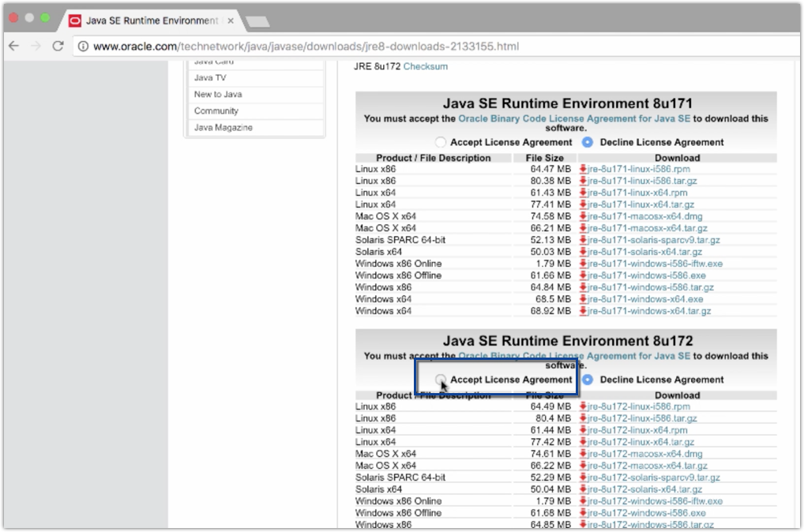Image resolution: width=804 pixels, height=532 pixels.
Task: Click download arrow icon for jre-8u171-macosx-x64.dmg
Action: 583,216
